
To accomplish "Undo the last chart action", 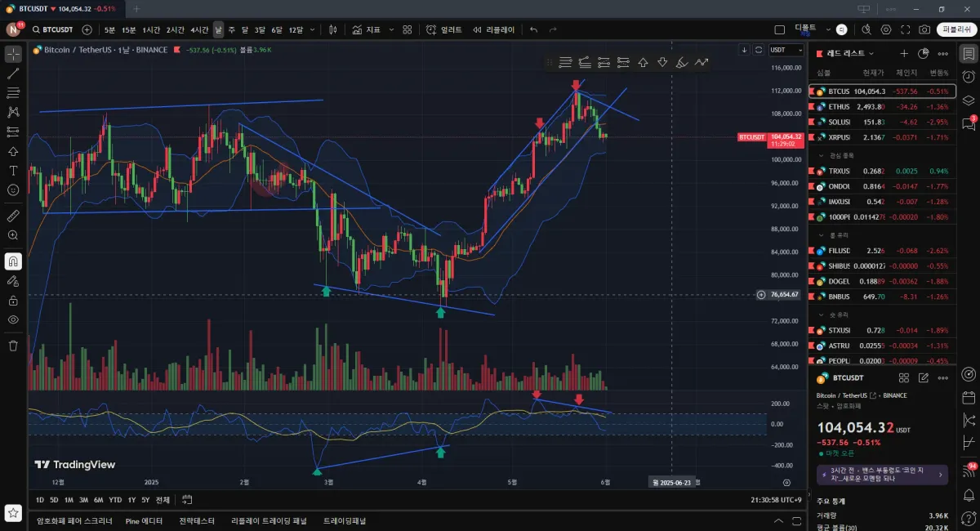I will (x=533, y=29).
